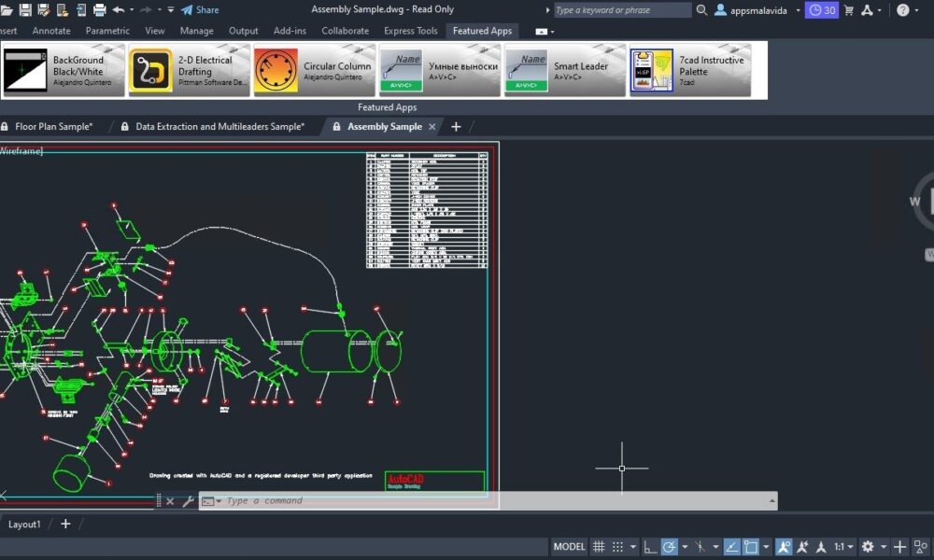This screenshot has height=560, width=934.
Task: Open Help with the question mark
Action: point(903,10)
